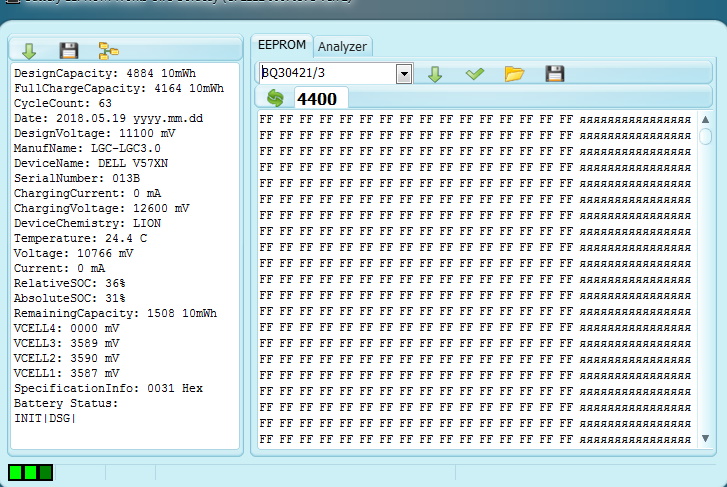727x487 pixels.
Task: Click the first row of hex FF bytes
Action: (415, 120)
